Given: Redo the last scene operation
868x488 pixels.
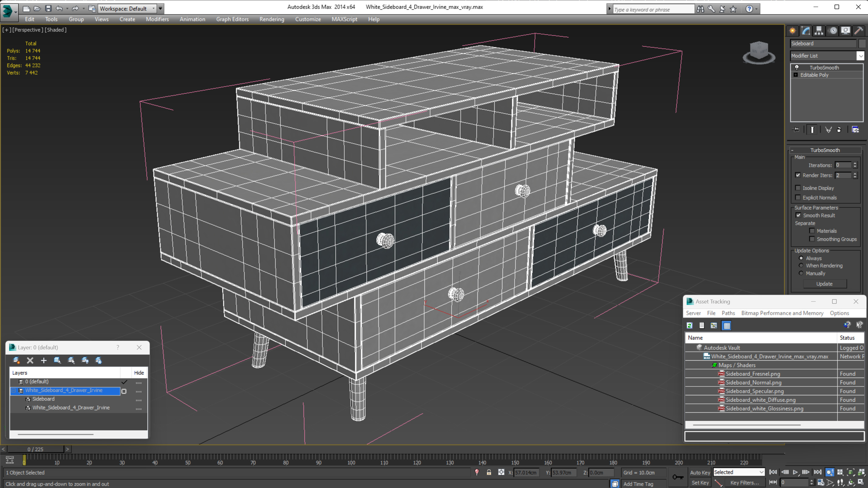Looking at the screenshot, I should (75, 9).
